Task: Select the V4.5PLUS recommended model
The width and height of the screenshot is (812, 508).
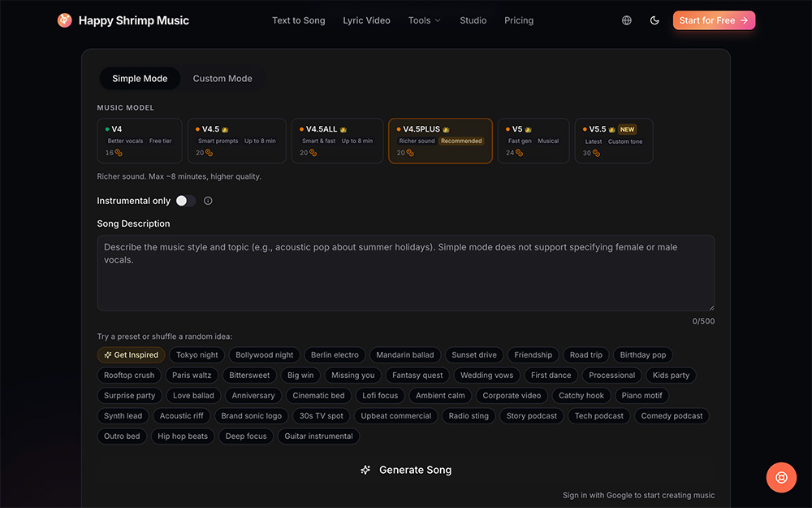Action: (x=441, y=141)
